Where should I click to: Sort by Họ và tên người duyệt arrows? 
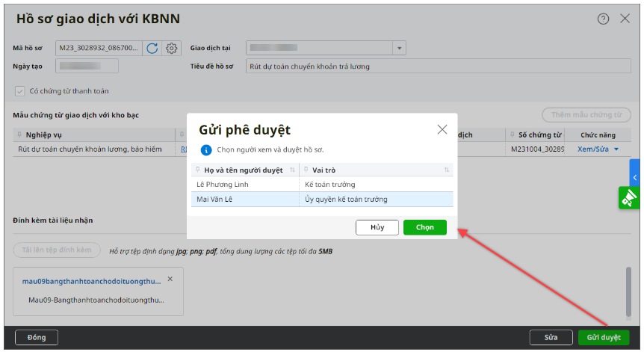[292, 170]
